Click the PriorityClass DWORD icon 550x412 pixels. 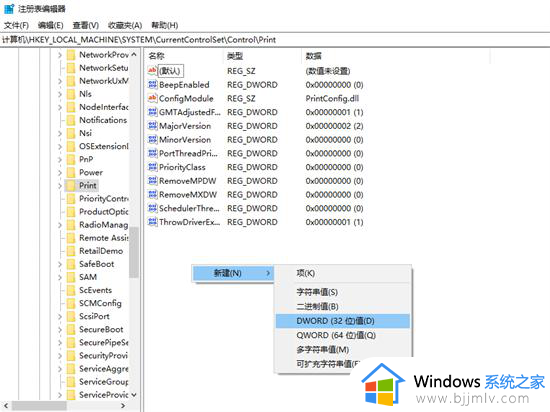(x=152, y=167)
